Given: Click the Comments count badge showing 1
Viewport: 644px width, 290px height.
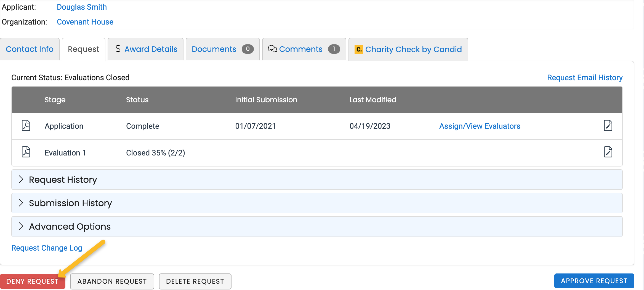Looking at the screenshot, I should click(x=334, y=49).
